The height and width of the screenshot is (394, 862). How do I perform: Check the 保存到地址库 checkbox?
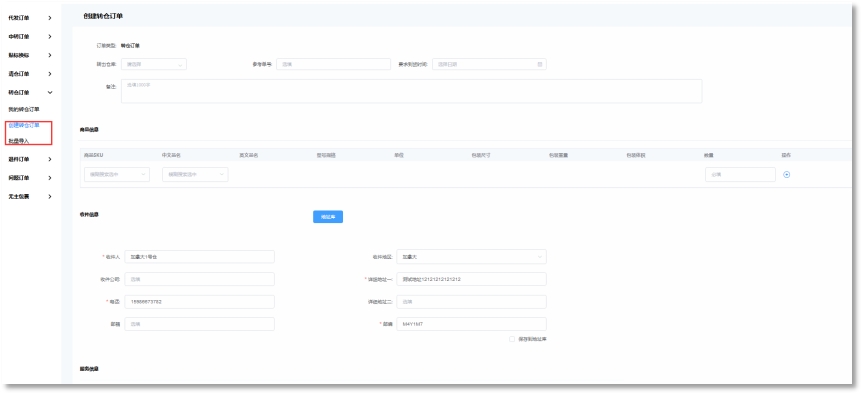click(x=512, y=339)
